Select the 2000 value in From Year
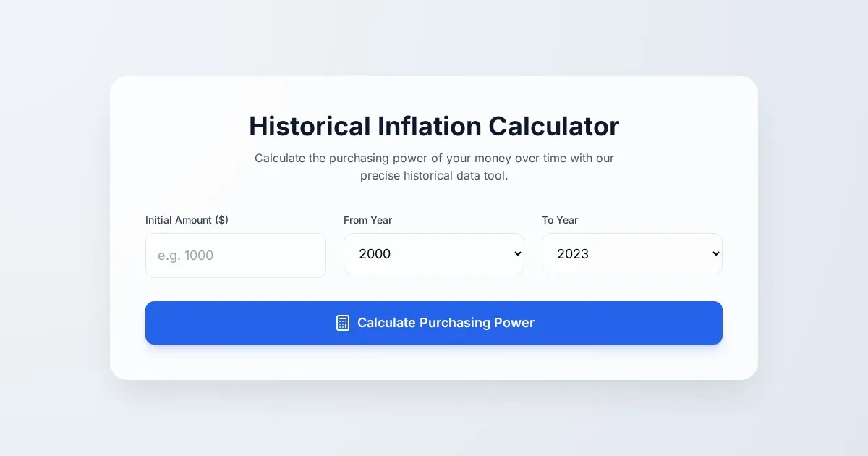 click(375, 254)
